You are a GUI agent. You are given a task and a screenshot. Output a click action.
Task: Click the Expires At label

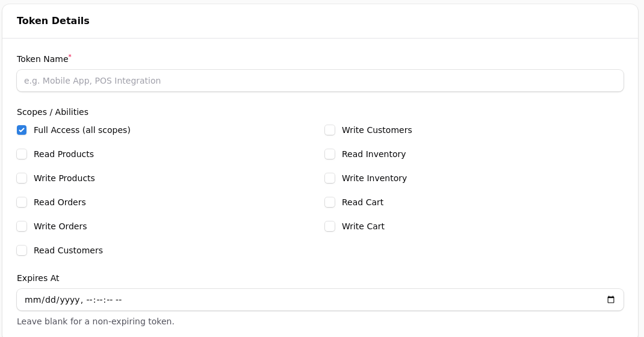38,278
